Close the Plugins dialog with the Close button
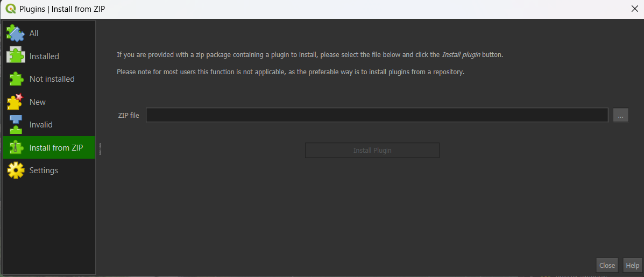 607,265
